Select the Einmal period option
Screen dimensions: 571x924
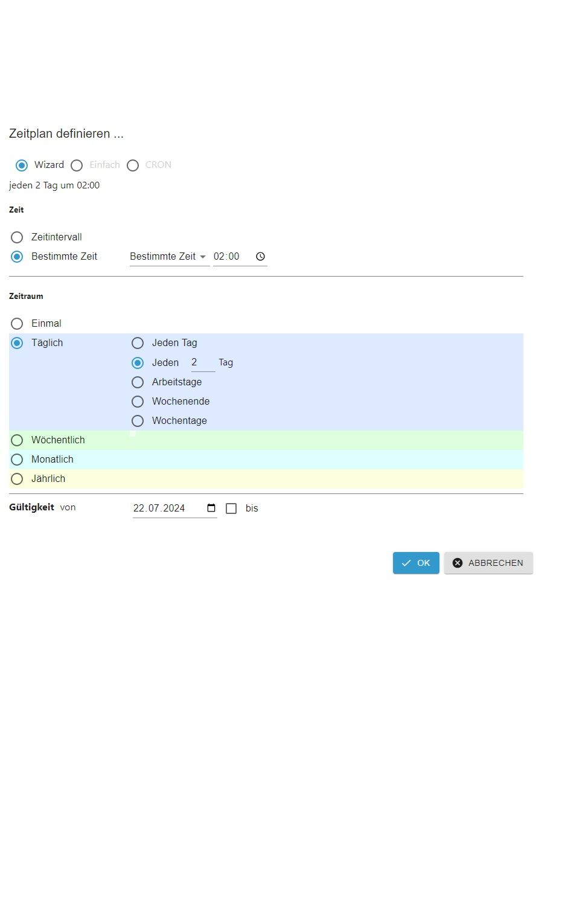click(x=17, y=324)
